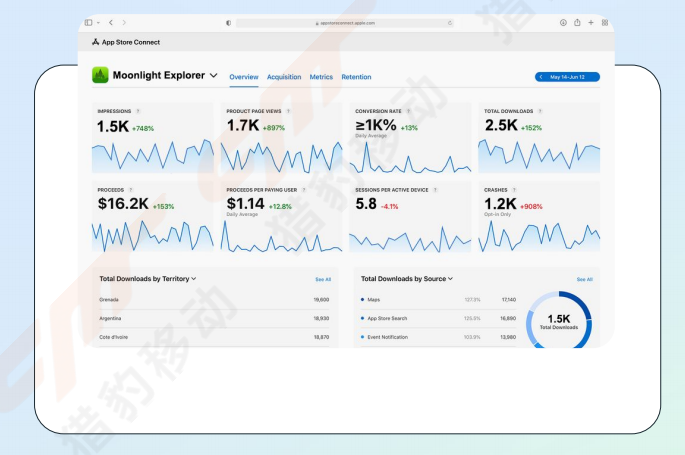The image size is (685, 455).
Task: Reload the page with refresh icon
Action: coord(450,23)
